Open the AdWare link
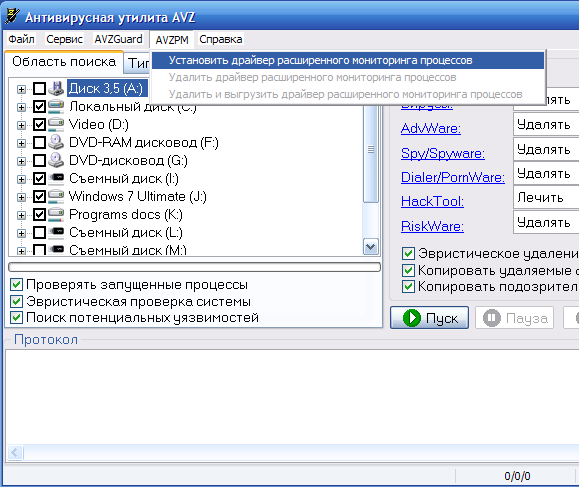 [431, 128]
